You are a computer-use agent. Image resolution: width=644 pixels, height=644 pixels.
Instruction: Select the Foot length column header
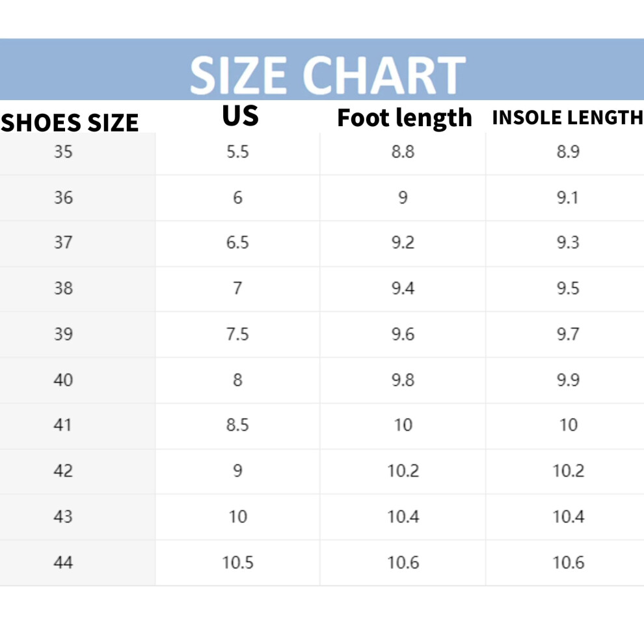405,118
